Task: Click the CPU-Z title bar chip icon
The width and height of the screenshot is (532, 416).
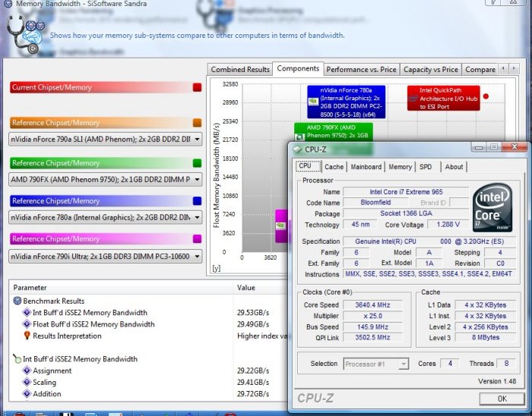Action: point(298,149)
